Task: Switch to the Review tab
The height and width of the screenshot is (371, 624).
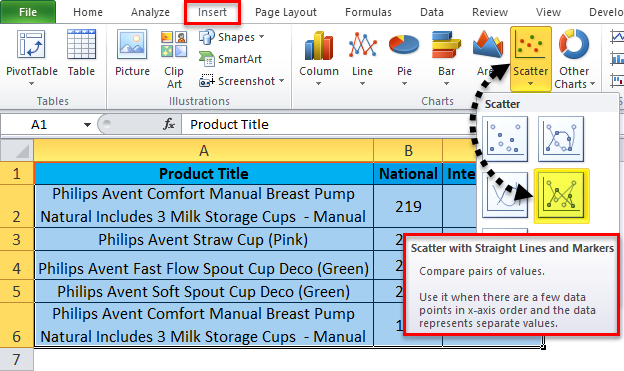Action: point(490,12)
